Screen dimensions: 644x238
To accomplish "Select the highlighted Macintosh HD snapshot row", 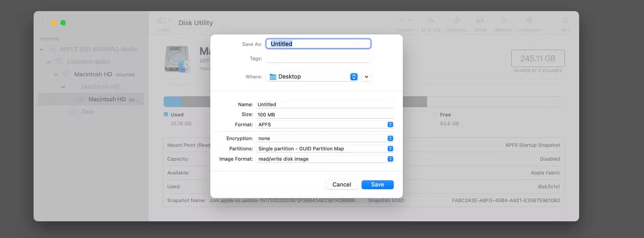I will coord(91,99).
